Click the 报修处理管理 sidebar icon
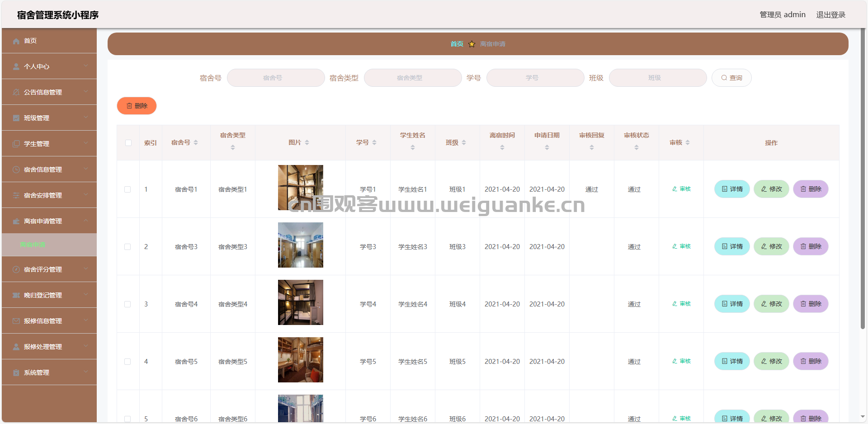The image size is (868, 424). pyautogui.click(x=16, y=347)
